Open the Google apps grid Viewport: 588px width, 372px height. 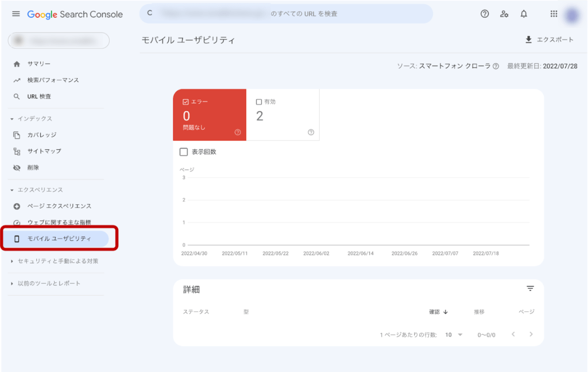(x=554, y=14)
